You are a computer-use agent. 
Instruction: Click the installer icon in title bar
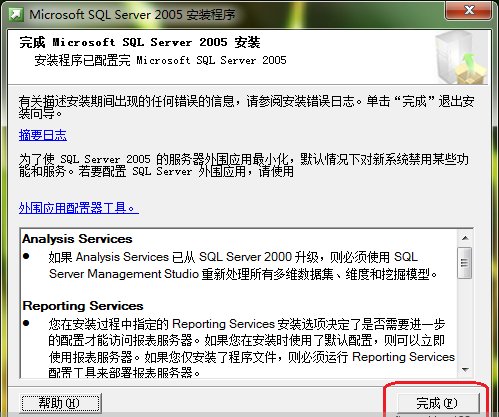pyautogui.click(x=16, y=15)
